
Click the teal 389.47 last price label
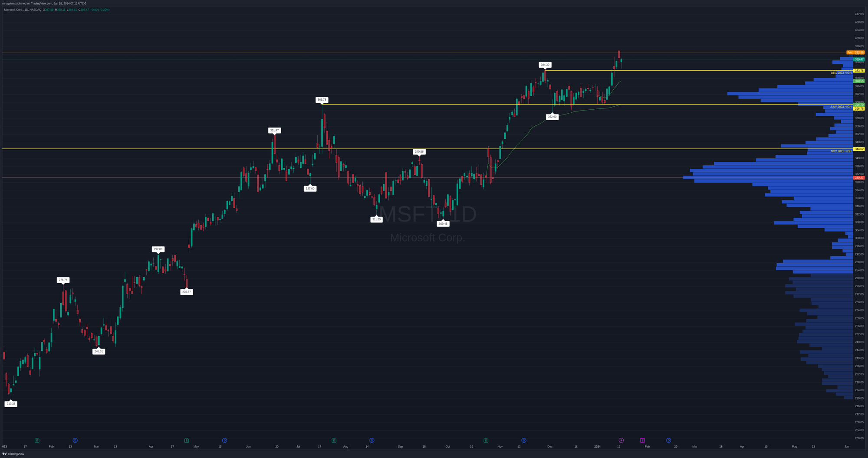tap(859, 59)
